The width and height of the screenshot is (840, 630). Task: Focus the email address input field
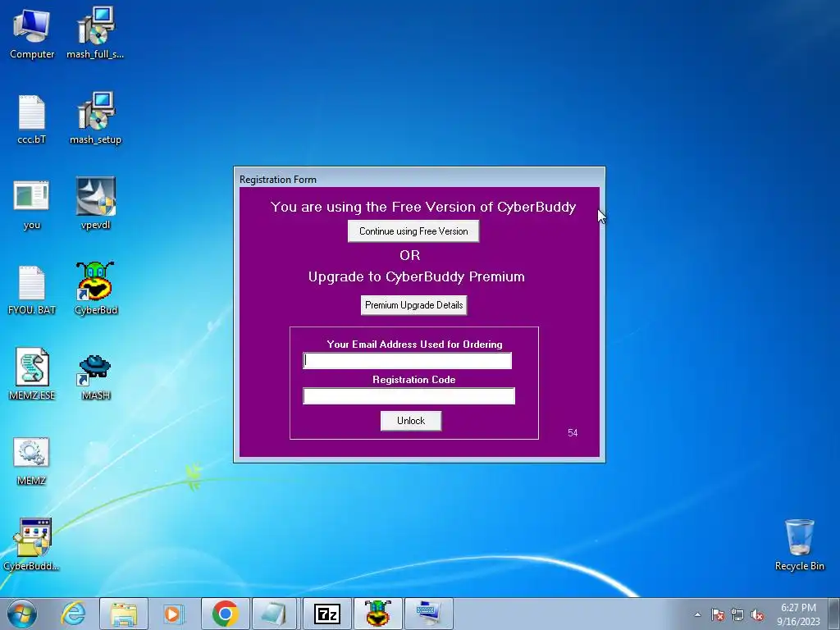(x=407, y=361)
